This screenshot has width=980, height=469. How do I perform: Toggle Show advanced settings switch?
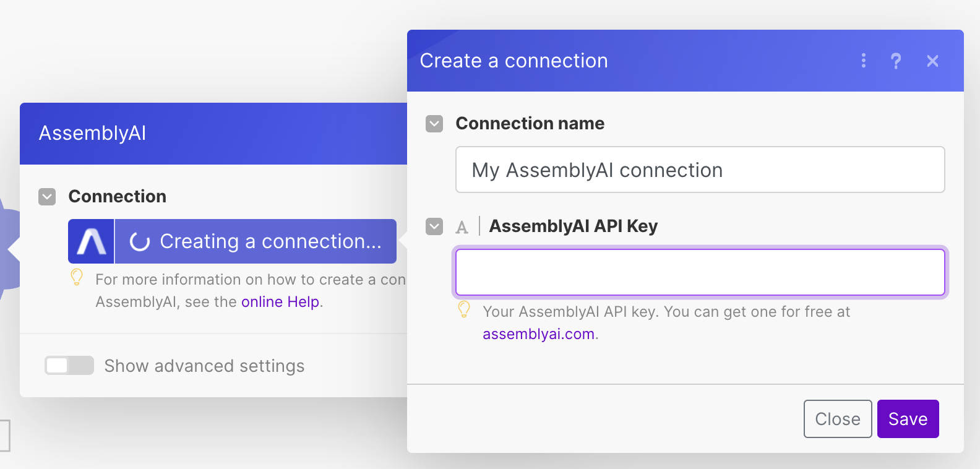pyautogui.click(x=69, y=366)
